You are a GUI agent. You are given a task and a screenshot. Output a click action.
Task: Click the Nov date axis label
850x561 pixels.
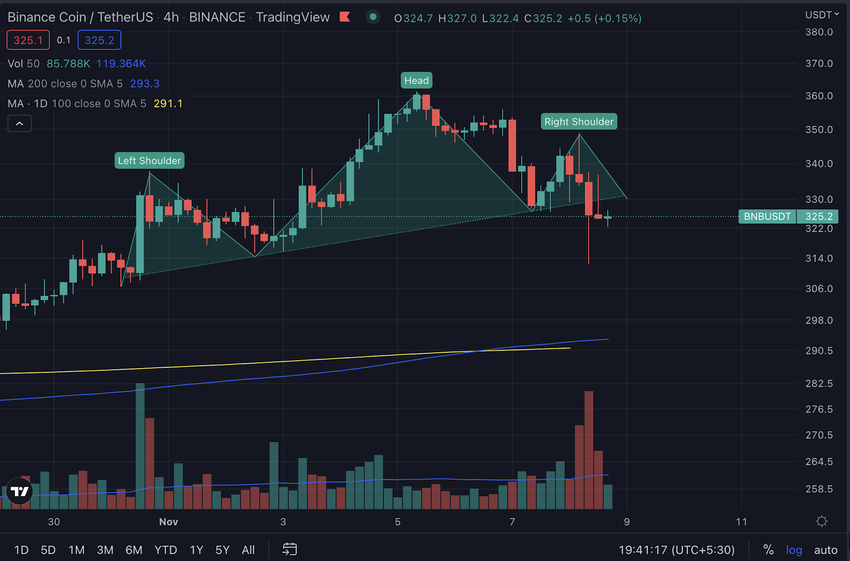pos(169,521)
